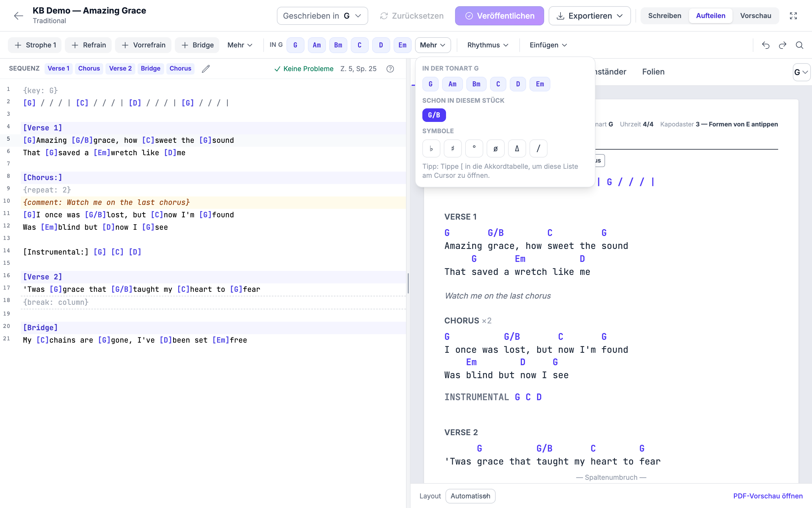Switch to Vorschau mode

756,16
